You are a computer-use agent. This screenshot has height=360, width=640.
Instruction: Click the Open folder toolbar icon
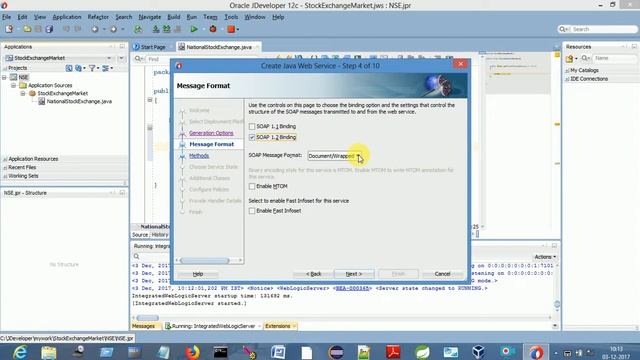click(27, 29)
